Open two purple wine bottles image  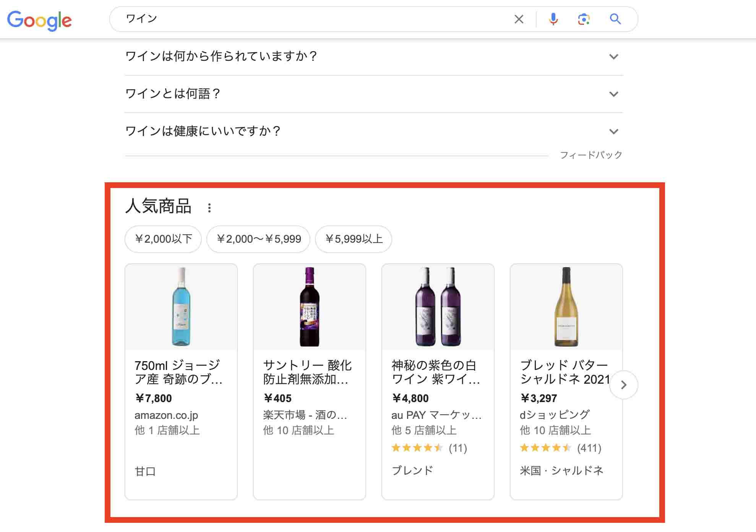click(438, 307)
